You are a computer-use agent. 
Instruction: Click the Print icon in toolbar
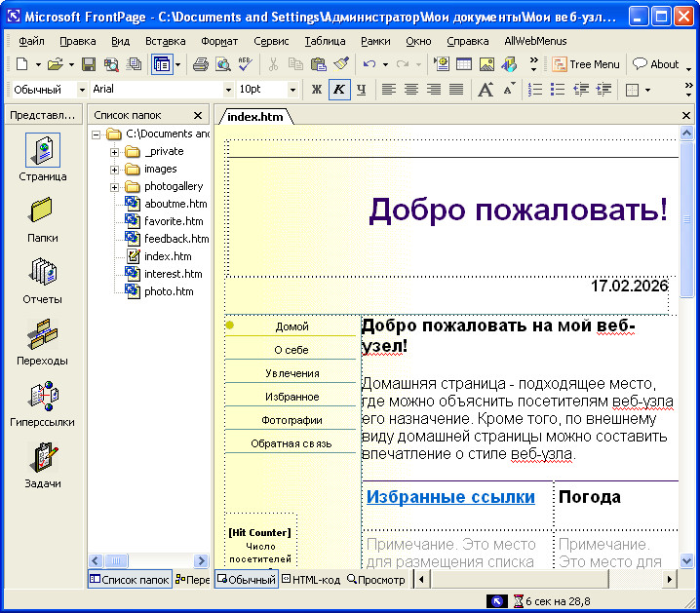point(201,64)
